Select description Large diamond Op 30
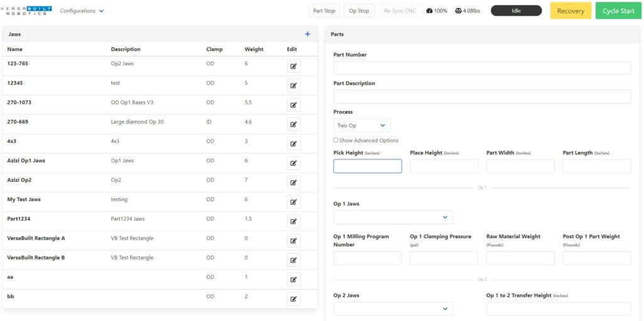Image resolution: width=644 pixels, height=321 pixels. (137, 122)
